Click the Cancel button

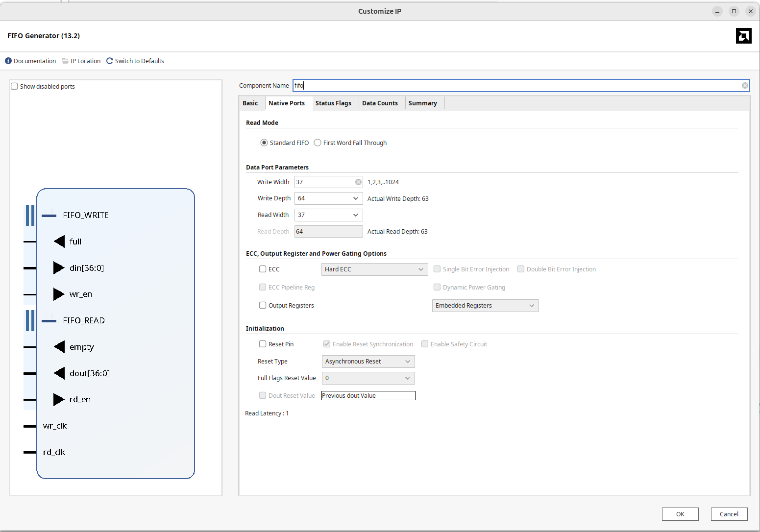pos(729,514)
